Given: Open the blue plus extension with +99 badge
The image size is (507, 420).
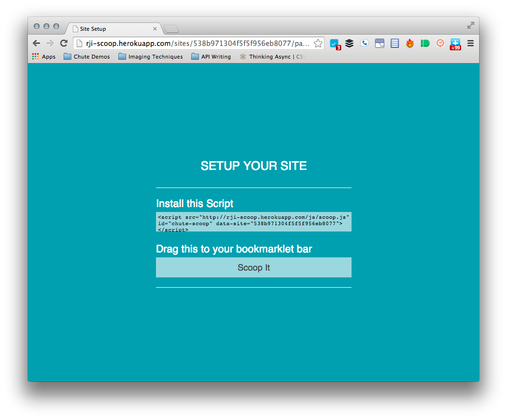Looking at the screenshot, I should 455,44.
